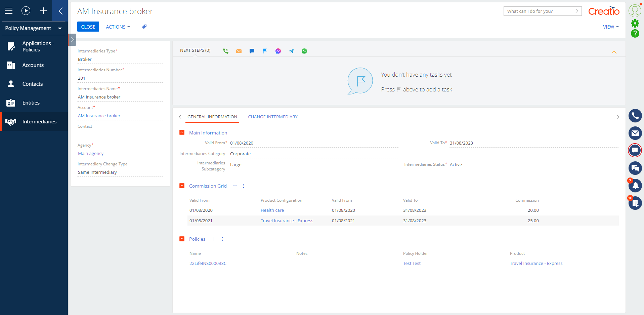Viewport: 644px width, 315px height.
Task: Open the 22LifeINS000033C policy link
Action: click(x=208, y=263)
